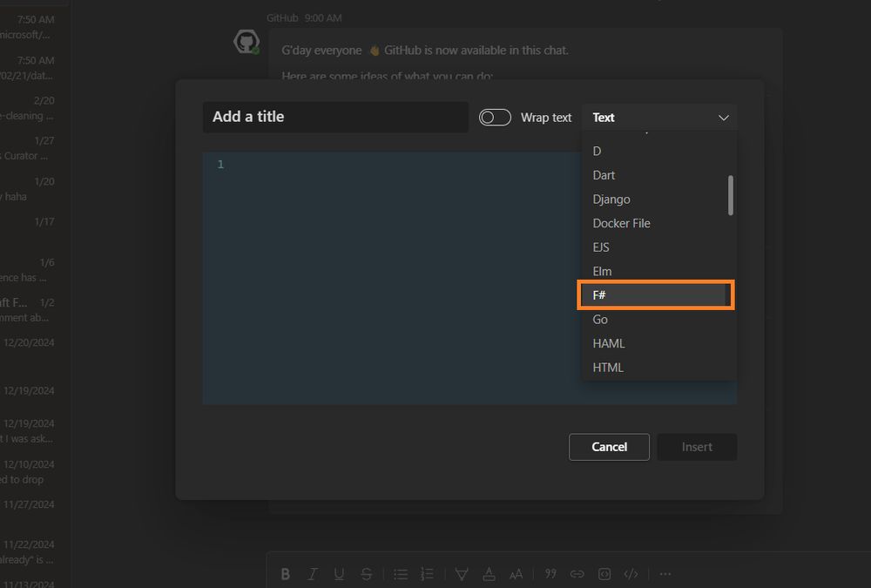Insert a code block from the toolbar
The image size is (871, 588).
pos(631,574)
